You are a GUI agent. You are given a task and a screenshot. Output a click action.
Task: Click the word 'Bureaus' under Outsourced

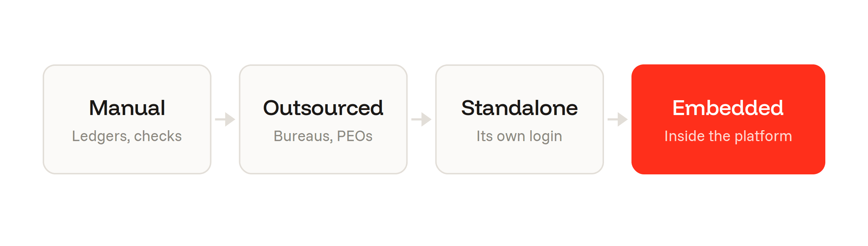[302, 136]
